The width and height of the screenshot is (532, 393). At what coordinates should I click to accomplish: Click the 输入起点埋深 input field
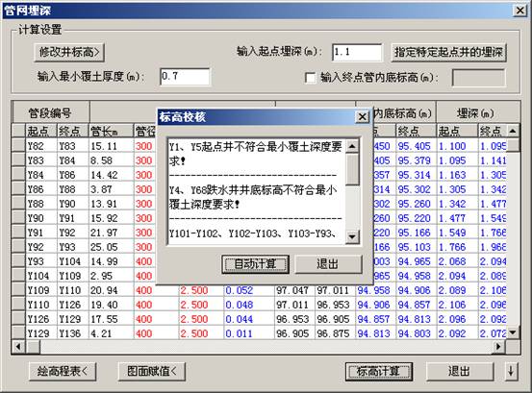357,52
